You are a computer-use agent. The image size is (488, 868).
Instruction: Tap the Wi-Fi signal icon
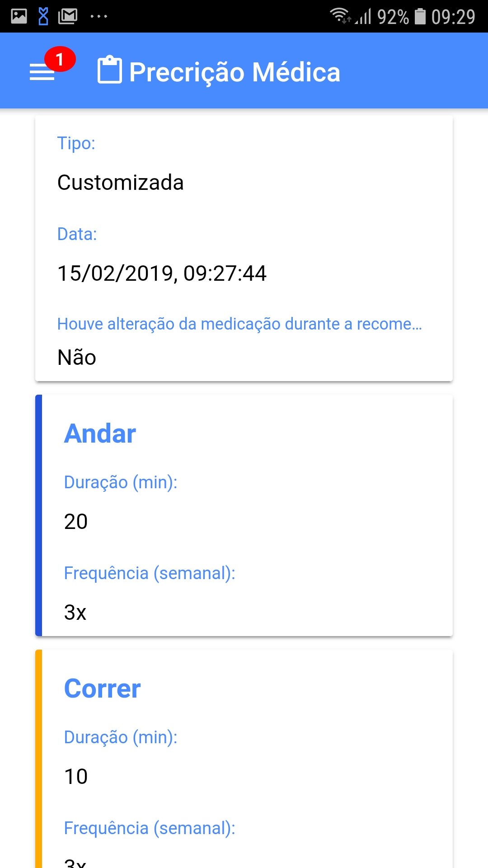click(340, 16)
